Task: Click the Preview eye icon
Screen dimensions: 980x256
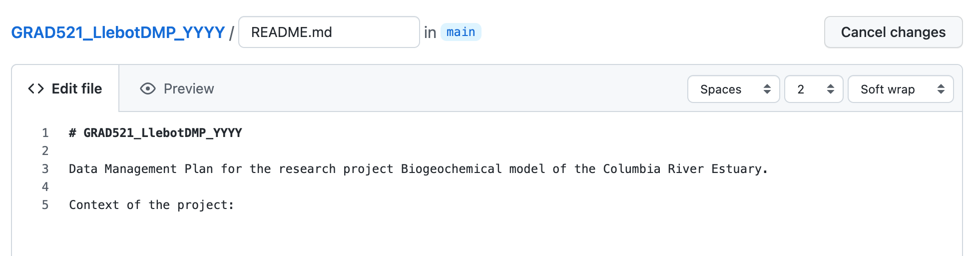Action: [148, 89]
